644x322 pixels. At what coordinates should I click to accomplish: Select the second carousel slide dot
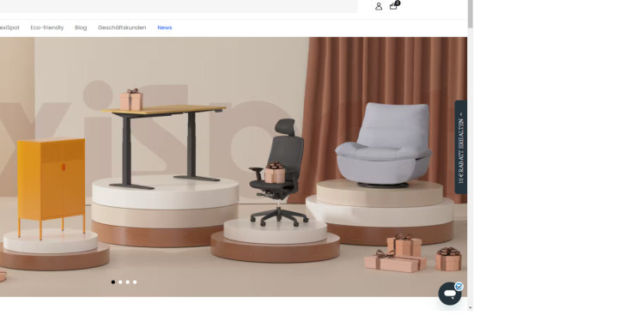coord(120,283)
